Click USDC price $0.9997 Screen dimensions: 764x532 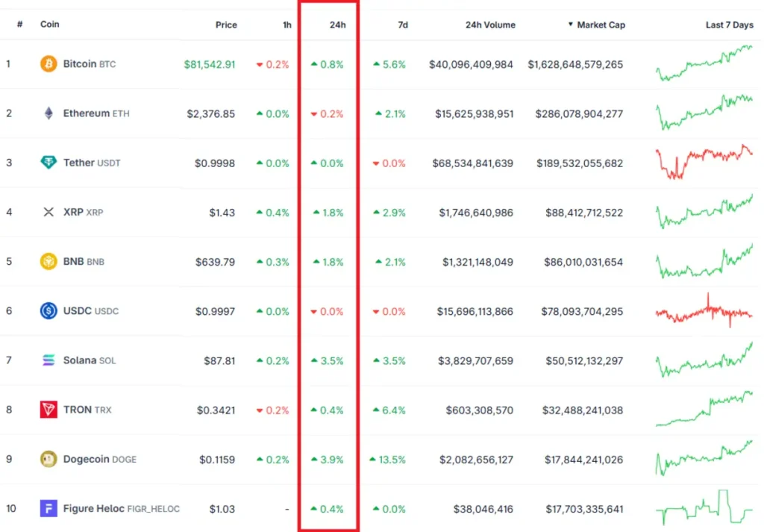point(216,311)
